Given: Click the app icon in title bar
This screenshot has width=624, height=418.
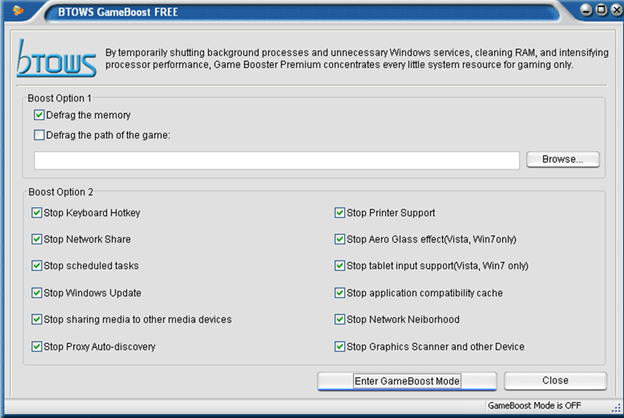Looking at the screenshot, I should tap(17, 11).
